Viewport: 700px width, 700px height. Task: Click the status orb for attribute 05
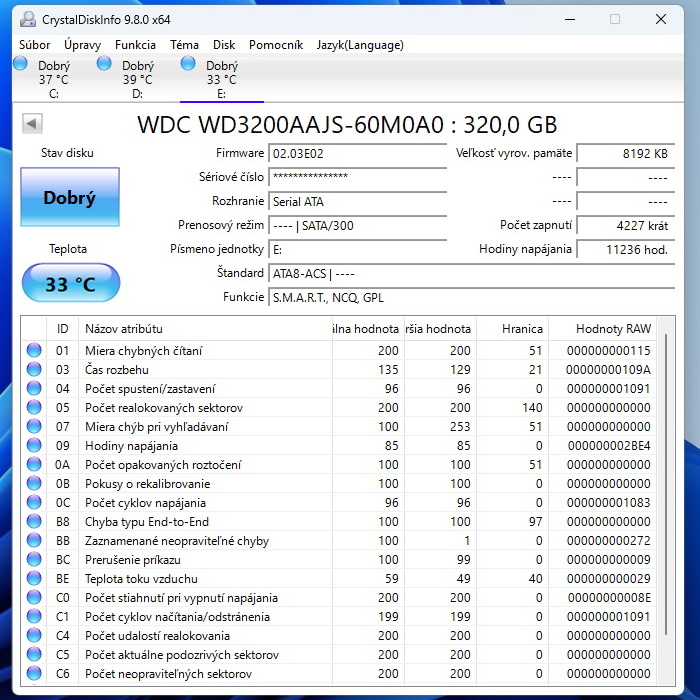[x=34, y=408]
